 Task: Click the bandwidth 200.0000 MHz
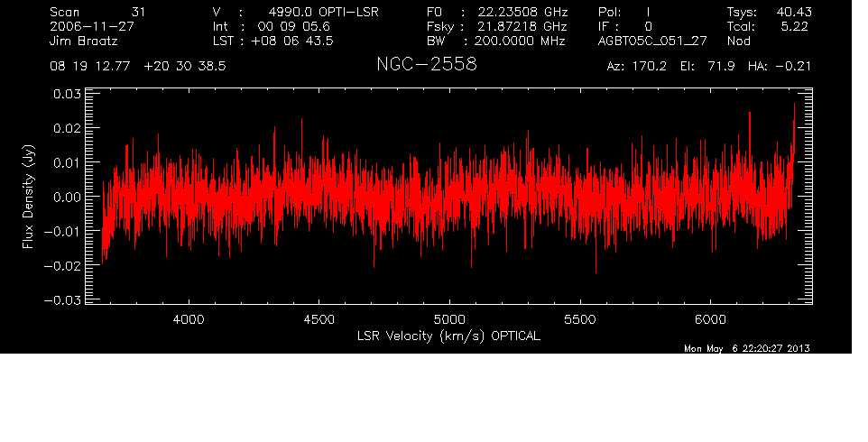pyautogui.click(x=520, y=41)
